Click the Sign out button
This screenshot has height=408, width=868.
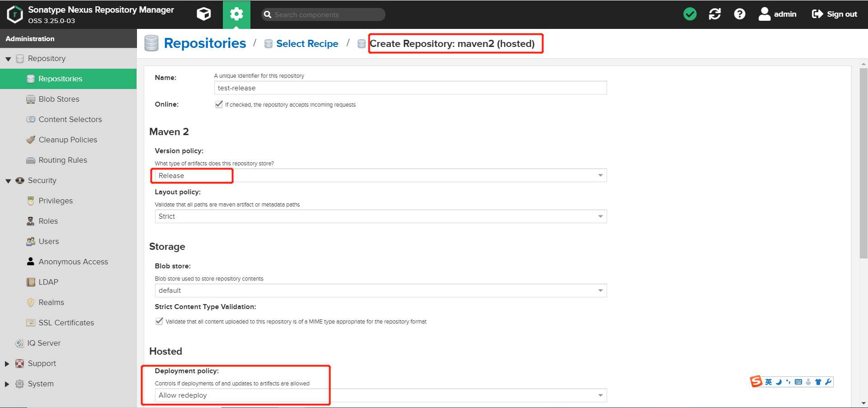coord(835,14)
